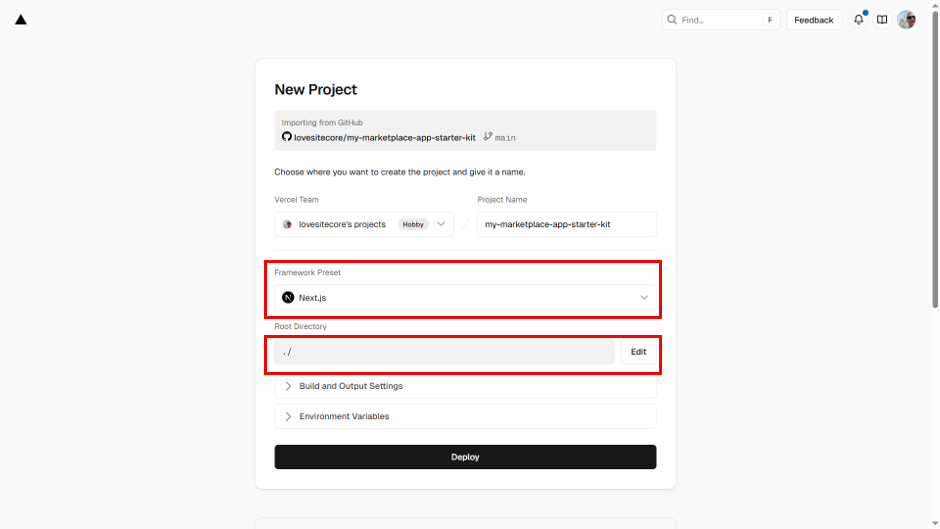Screen dimensions: 940x529
Task: Click the Find search field
Action: 720,20
